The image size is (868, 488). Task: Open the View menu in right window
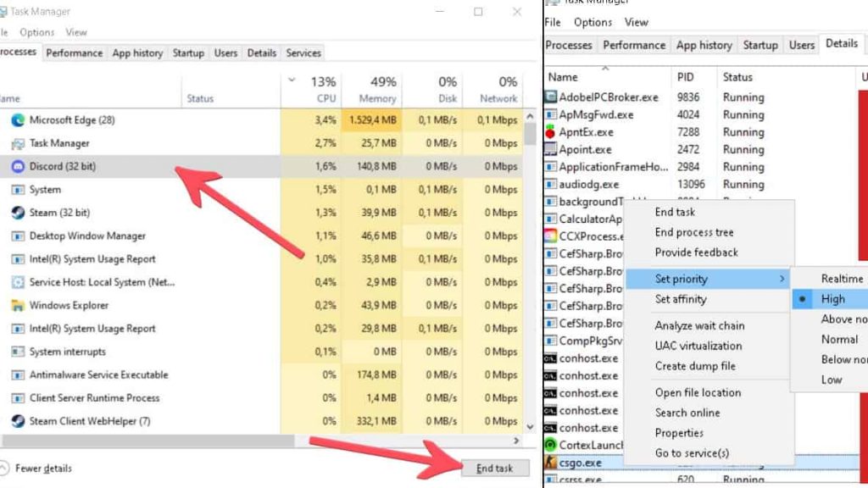[636, 22]
